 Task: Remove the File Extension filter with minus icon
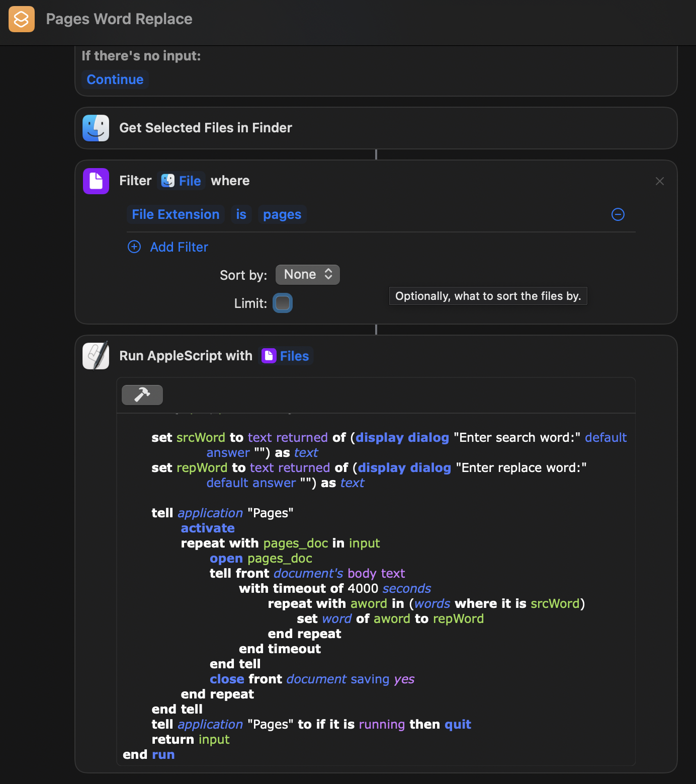pos(618,214)
